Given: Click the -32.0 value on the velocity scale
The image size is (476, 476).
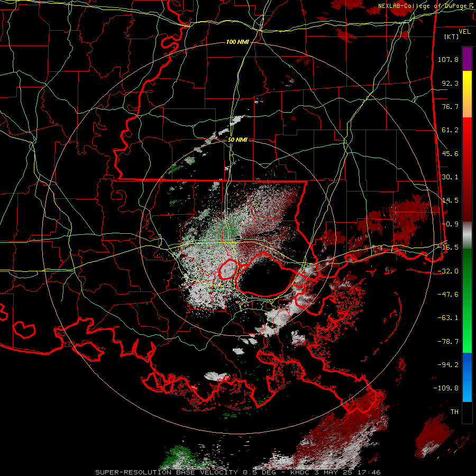Looking at the screenshot, I should point(448,271).
